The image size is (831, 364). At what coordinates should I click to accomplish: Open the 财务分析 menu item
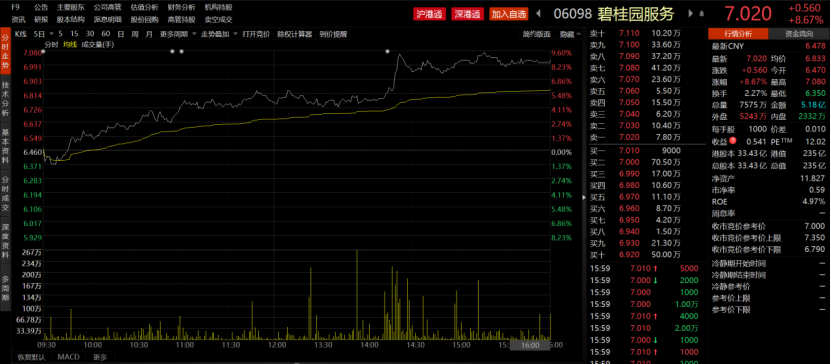181,7
